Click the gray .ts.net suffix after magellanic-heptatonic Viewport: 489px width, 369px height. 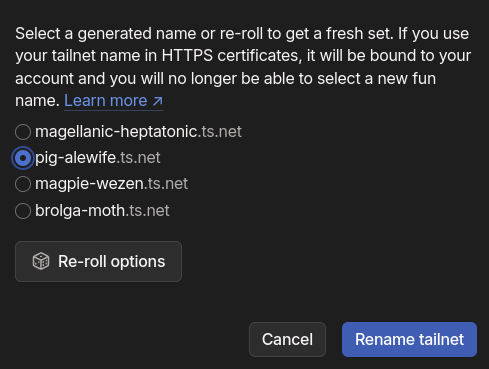click(x=220, y=132)
